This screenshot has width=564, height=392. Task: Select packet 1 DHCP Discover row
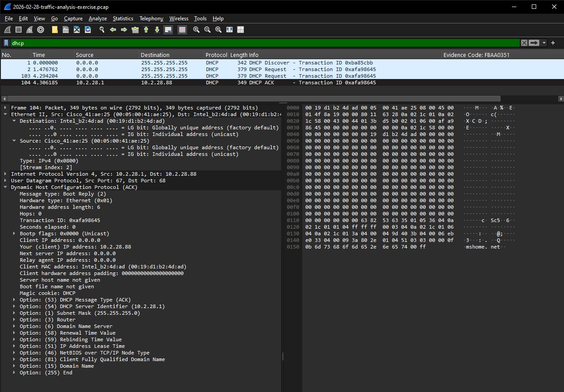tap(282, 63)
